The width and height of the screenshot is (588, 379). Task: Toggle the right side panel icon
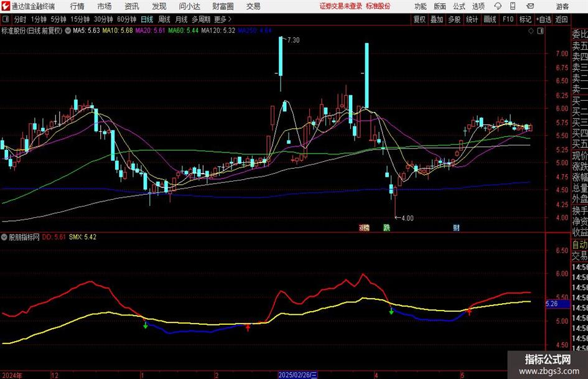[540, 31]
